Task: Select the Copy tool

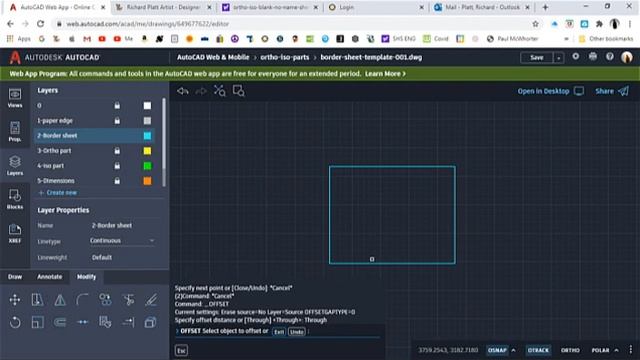Action: click(105, 300)
